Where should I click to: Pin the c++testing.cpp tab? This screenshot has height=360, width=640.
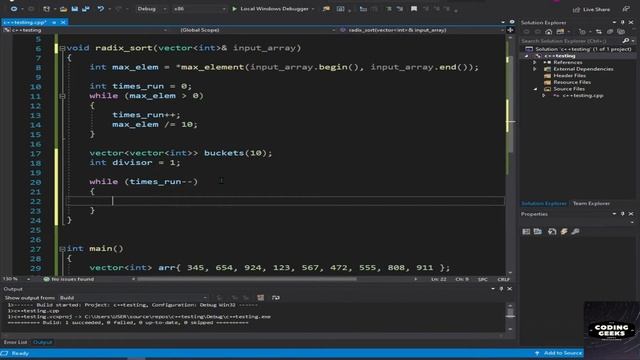tap(54, 22)
